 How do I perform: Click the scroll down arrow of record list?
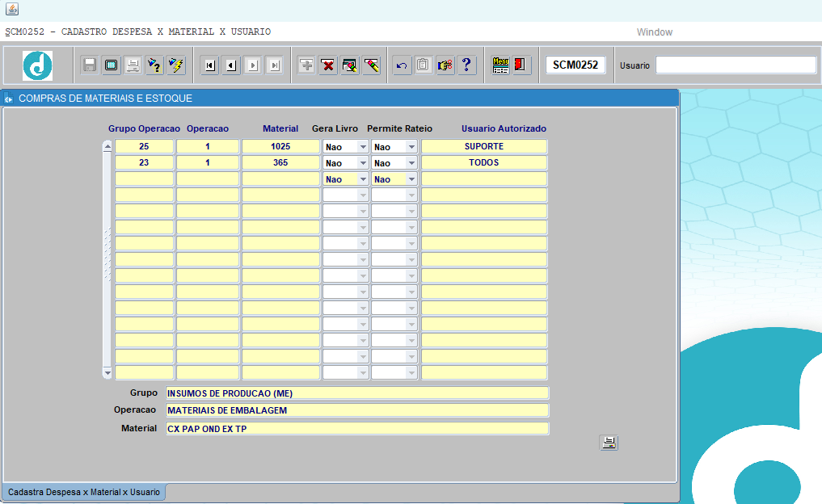coord(107,373)
